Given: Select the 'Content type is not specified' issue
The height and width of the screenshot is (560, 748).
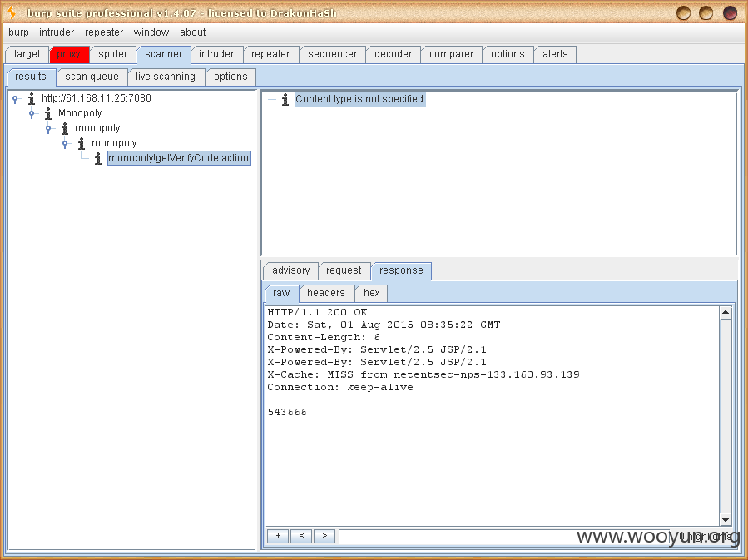Looking at the screenshot, I should click(x=359, y=99).
